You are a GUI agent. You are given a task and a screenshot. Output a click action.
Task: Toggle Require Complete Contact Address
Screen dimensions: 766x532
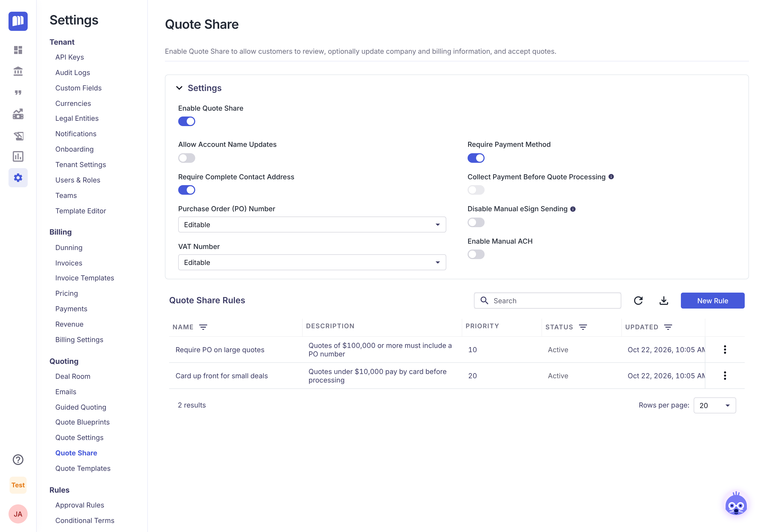click(x=187, y=190)
